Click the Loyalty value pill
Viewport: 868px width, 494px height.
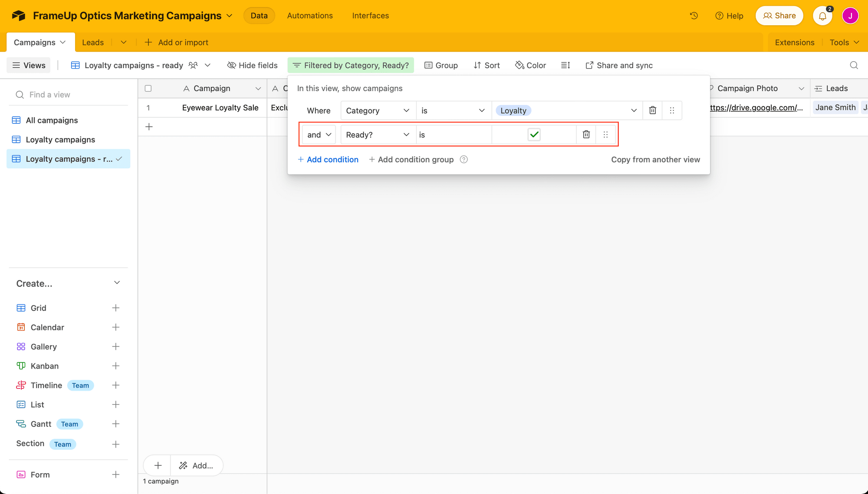point(513,111)
